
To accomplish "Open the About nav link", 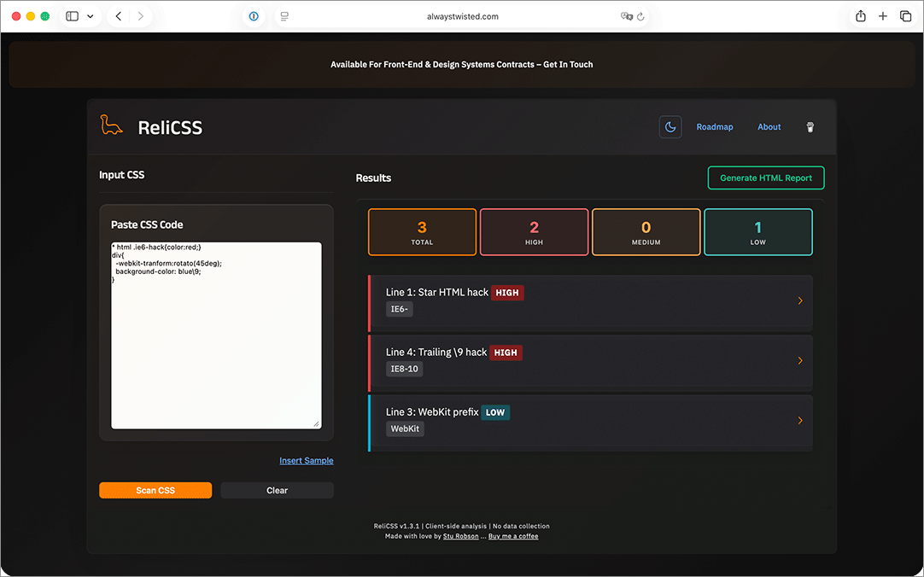I will pos(769,126).
